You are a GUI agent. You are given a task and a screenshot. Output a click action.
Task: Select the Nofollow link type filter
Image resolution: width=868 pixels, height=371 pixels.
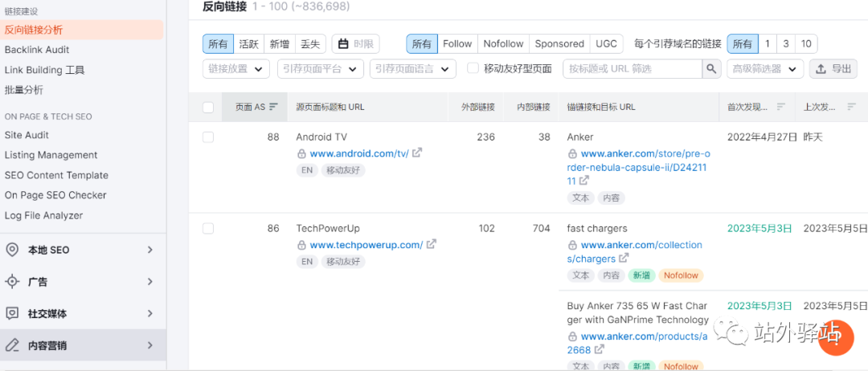click(503, 43)
